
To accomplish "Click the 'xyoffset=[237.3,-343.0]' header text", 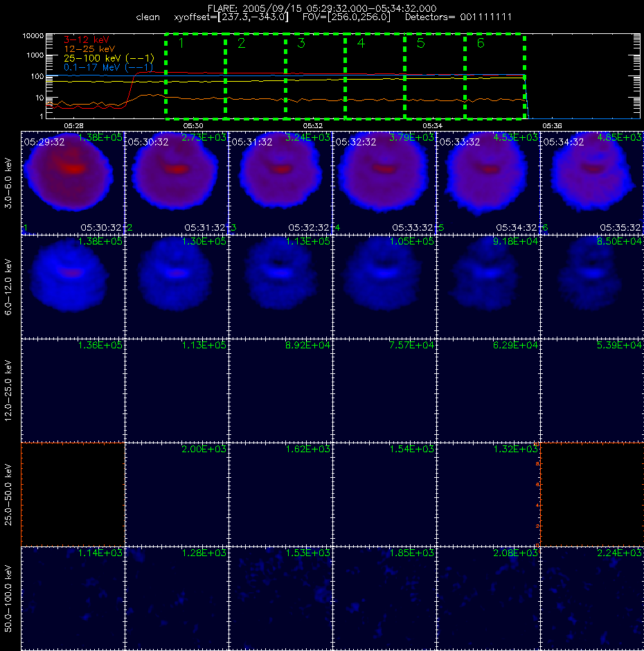I will (231, 17).
